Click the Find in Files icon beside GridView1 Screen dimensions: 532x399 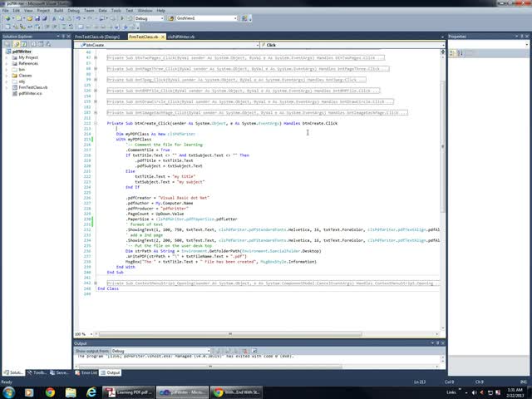(171, 18)
